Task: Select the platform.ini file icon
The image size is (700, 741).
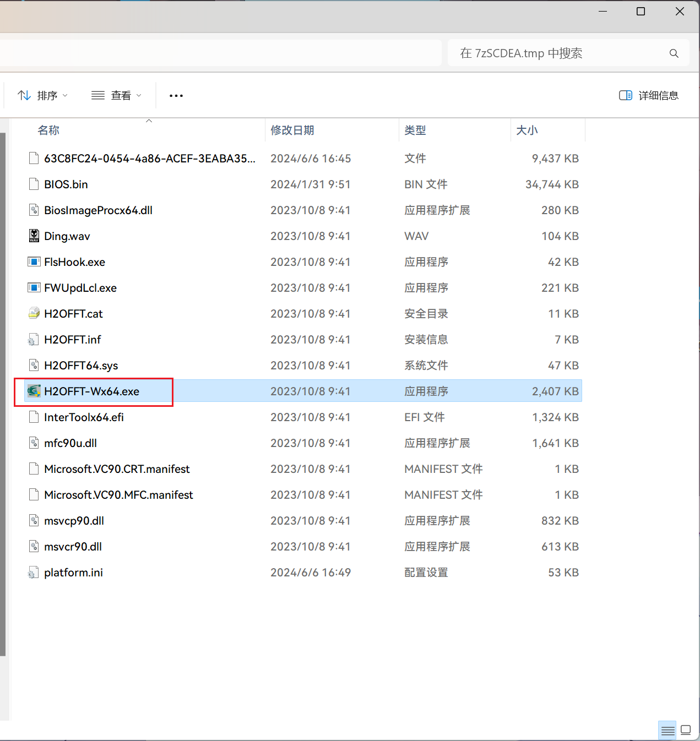Action: pos(34,573)
